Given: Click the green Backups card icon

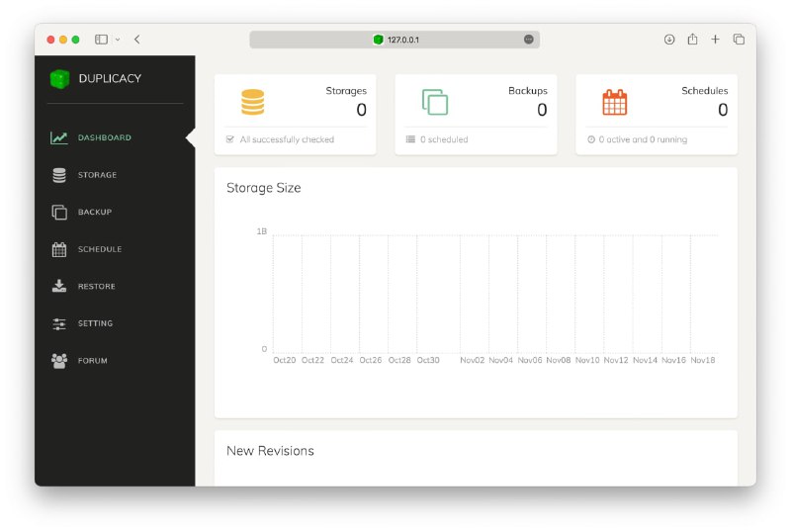Looking at the screenshot, I should click(x=435, y=102).
